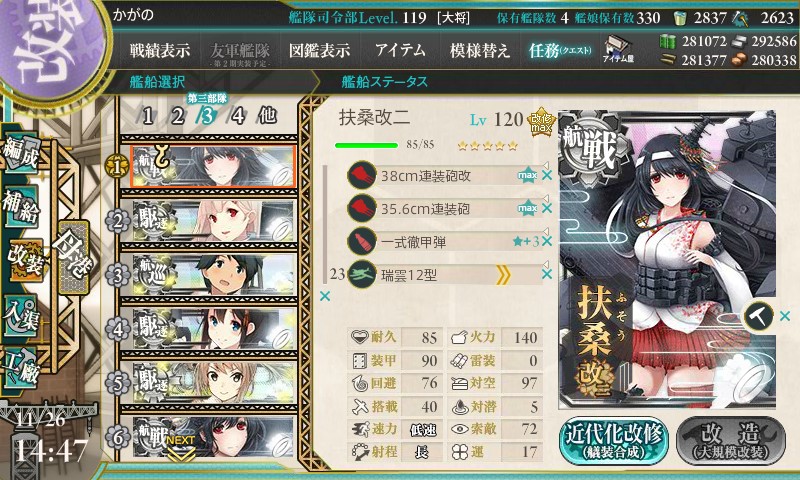Open the 任務 quest menu
Image resolution: width=800 pixels, height=480 pixels.
(560, 50)
